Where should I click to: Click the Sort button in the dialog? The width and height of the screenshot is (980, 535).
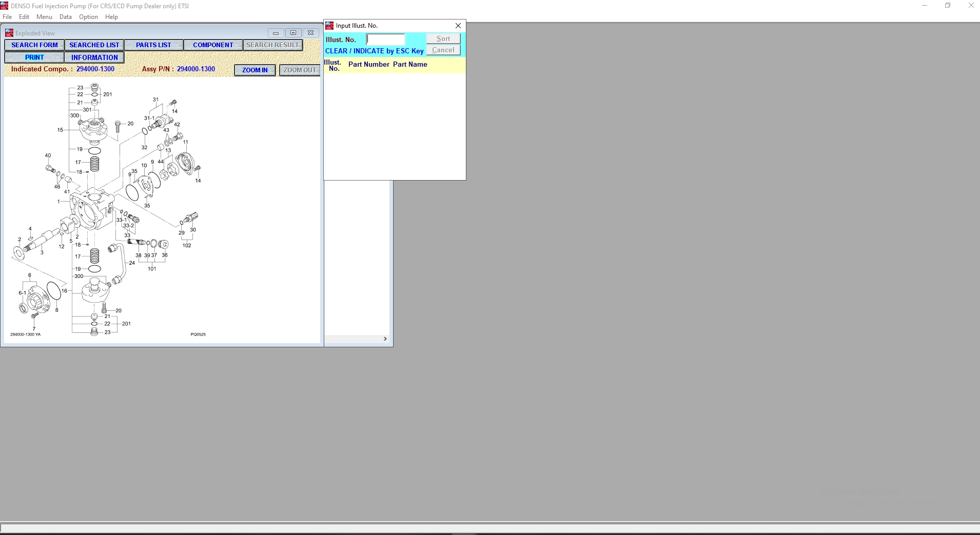pyautogui.click(x=443, y=39)
